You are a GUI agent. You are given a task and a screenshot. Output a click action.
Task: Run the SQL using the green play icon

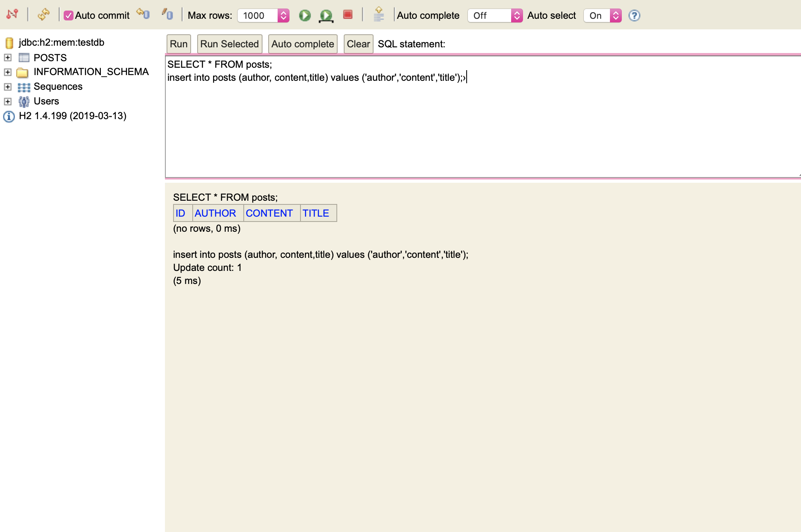305,15
